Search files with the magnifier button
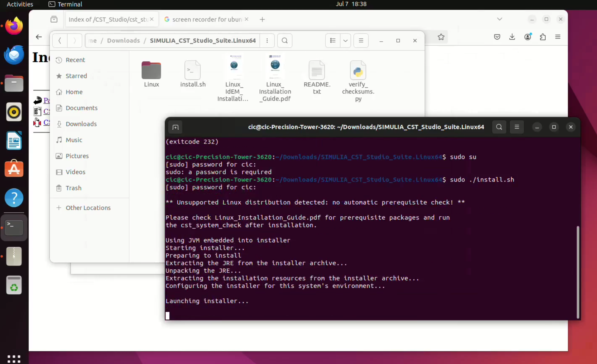The image size is (597, 364). pyautogui.click(x=285, y=40)
